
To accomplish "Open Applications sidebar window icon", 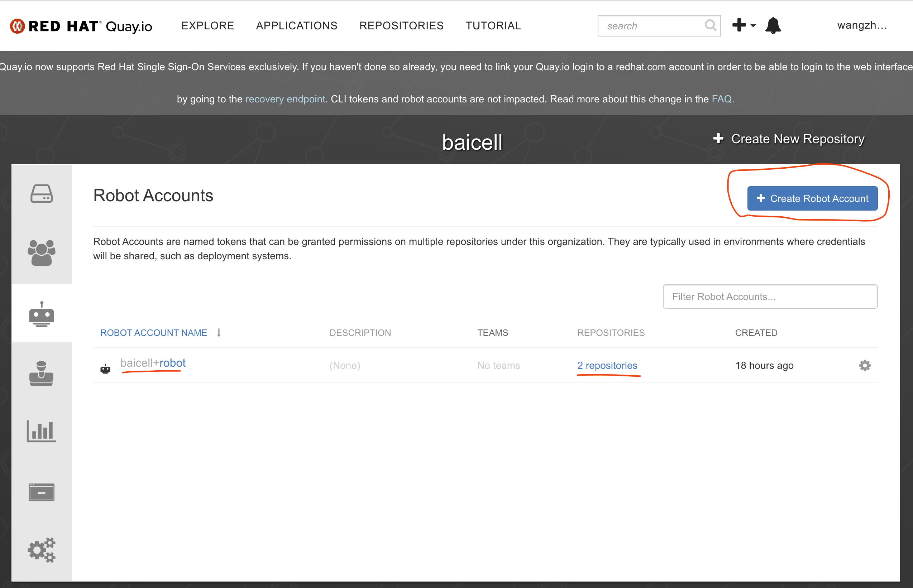I will [x=41, y=492].
